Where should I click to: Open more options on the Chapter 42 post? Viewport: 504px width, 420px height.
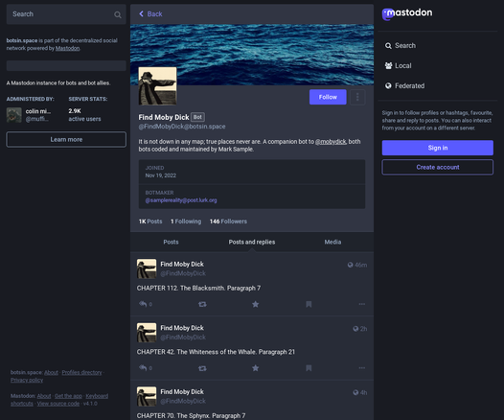362,367
